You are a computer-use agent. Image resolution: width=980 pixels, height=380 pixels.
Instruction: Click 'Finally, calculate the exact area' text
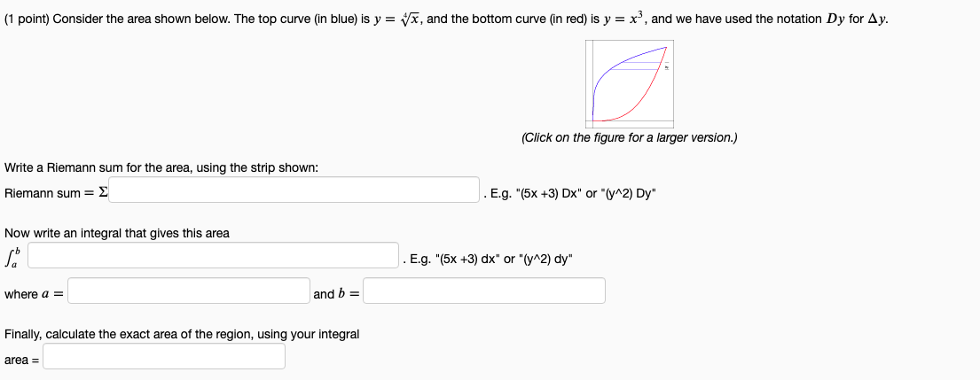(x=182, y=334)
